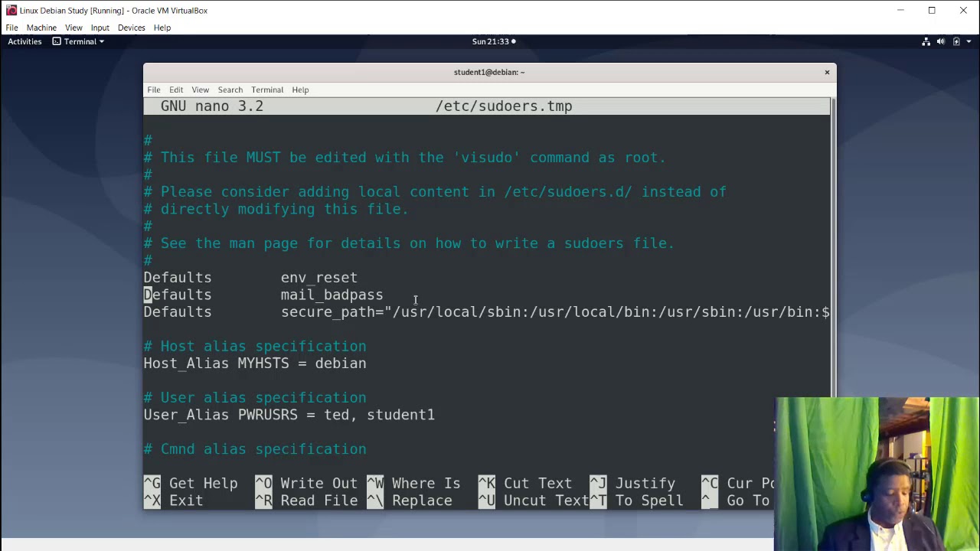This screenshot has height=551, width=980.
Task: Click the 'See the man page' comment line
Action: [409, 243]
